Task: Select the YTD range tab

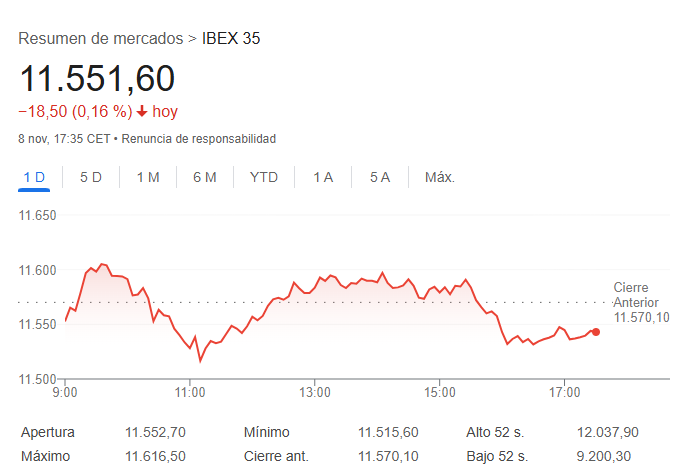Action: tap(264, 177)
